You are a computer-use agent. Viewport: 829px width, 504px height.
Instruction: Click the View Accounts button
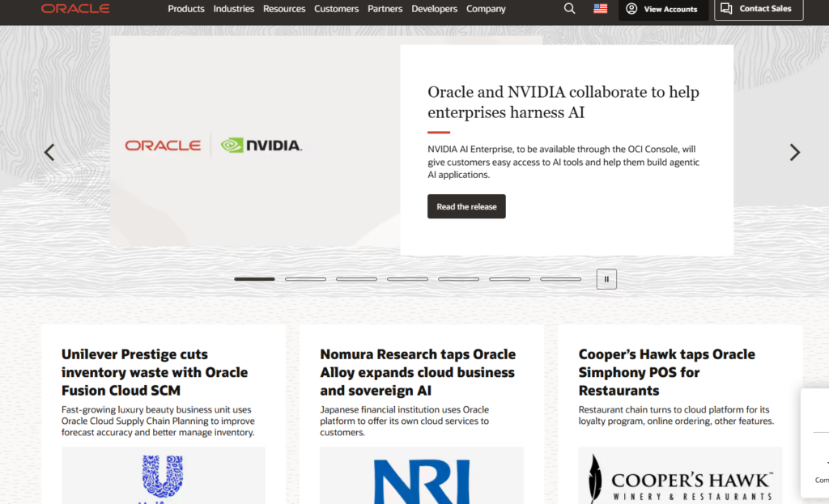pyautogui.click(x=663, y=9)
